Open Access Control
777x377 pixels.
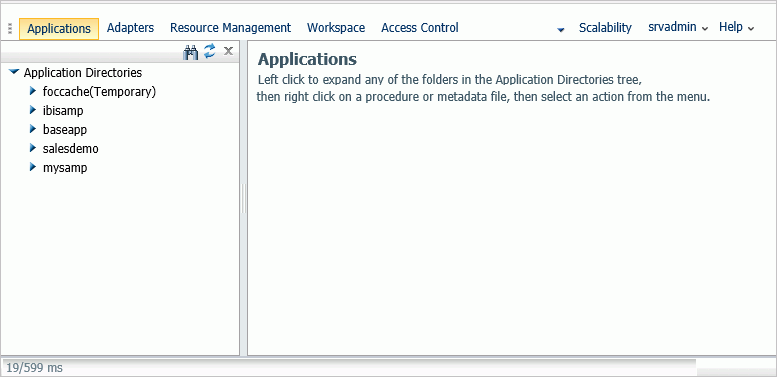click(x=420, y=28)
